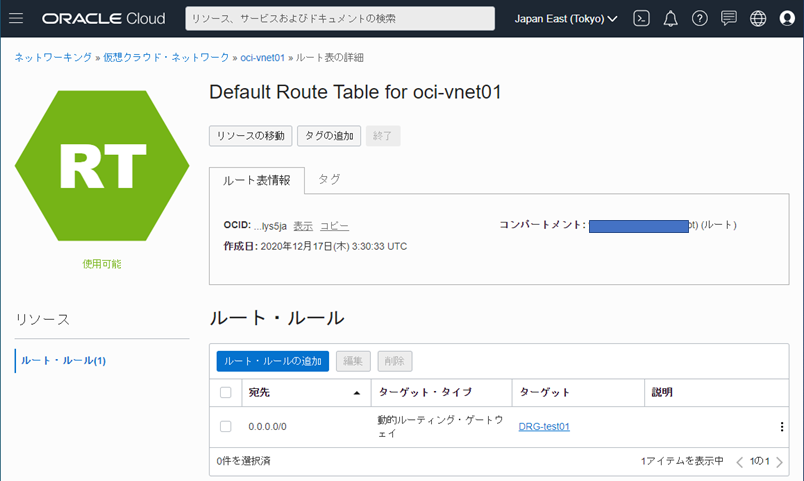Image resolution: width=804 pixels, height=481 pixels.
Task: Click the 動的ルーティング・ゲートウェイ cell
Action: tap(440, 427)
